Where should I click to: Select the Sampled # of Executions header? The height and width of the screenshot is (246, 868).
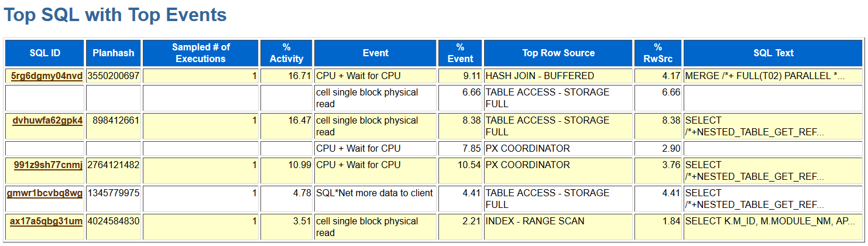201,53
